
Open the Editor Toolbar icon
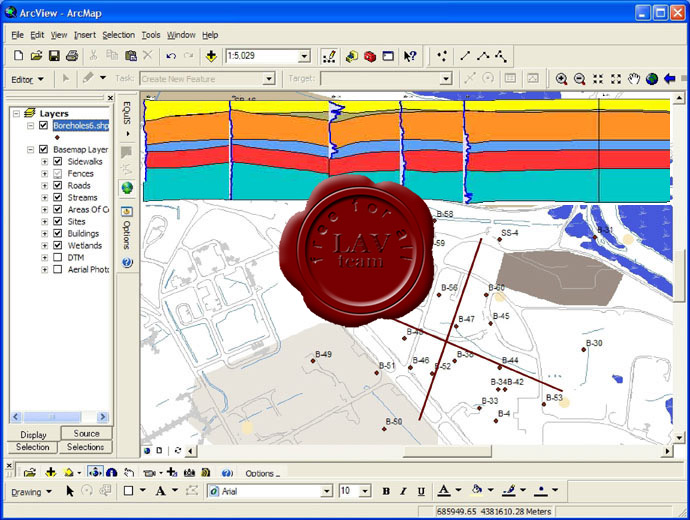[x=328, y=56]
